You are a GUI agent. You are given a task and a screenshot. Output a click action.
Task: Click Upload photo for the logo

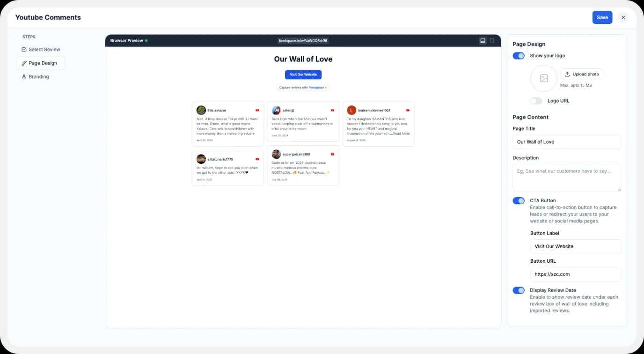click(x=581, y=74)
